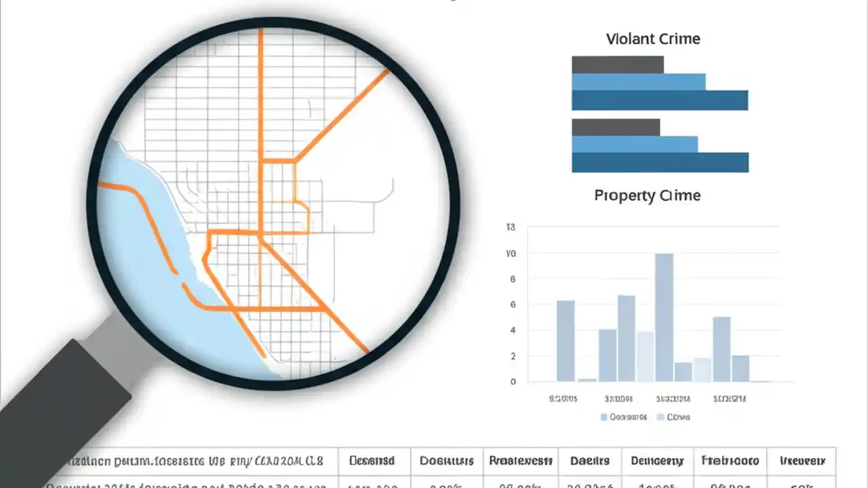Screen dimensions: 868x488
Task: Click the highlighted orange highway route
Action: click(x=261, y=136)
